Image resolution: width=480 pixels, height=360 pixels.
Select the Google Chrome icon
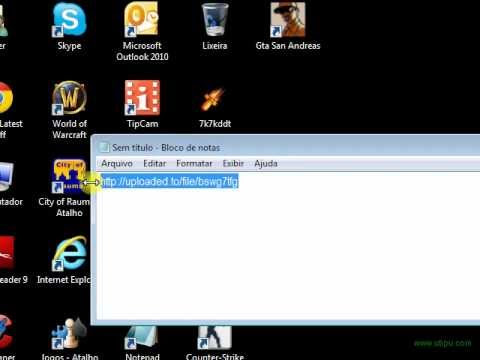(x=6, y=98)
